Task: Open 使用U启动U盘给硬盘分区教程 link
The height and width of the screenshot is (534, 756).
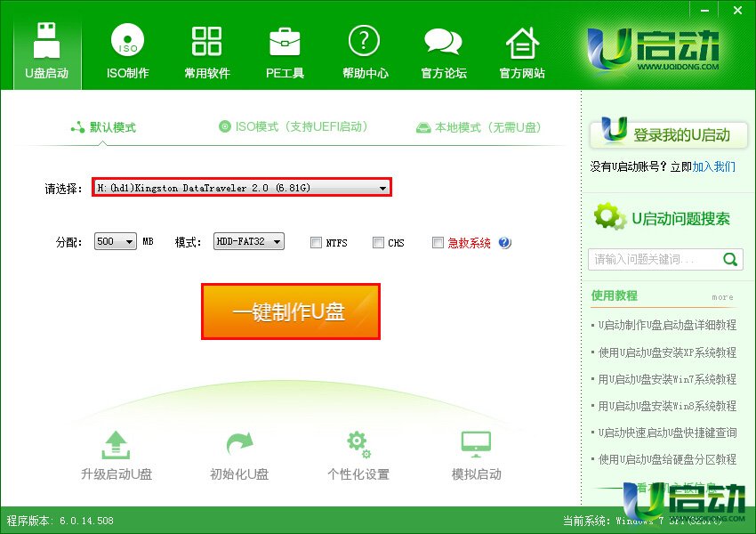Action: click(x=667, y=459)
